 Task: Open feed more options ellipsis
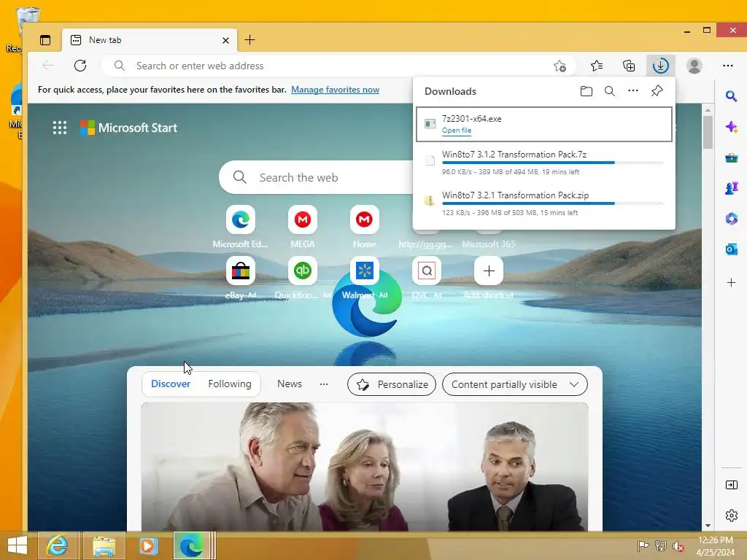(324, 384)
